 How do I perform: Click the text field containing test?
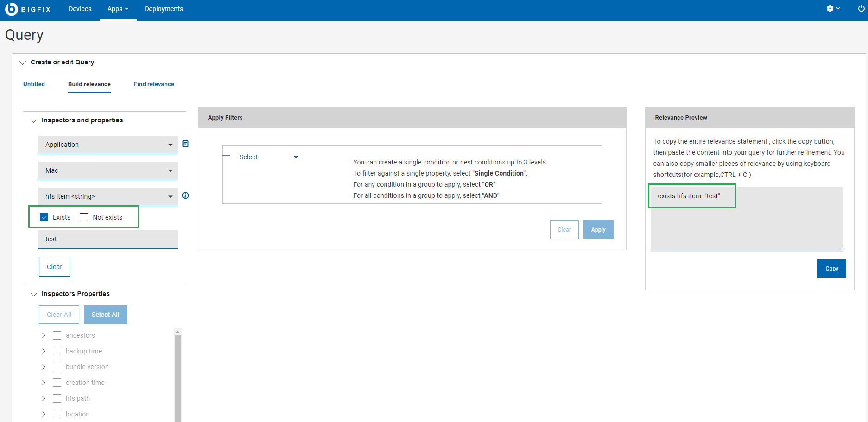(108, 239)
